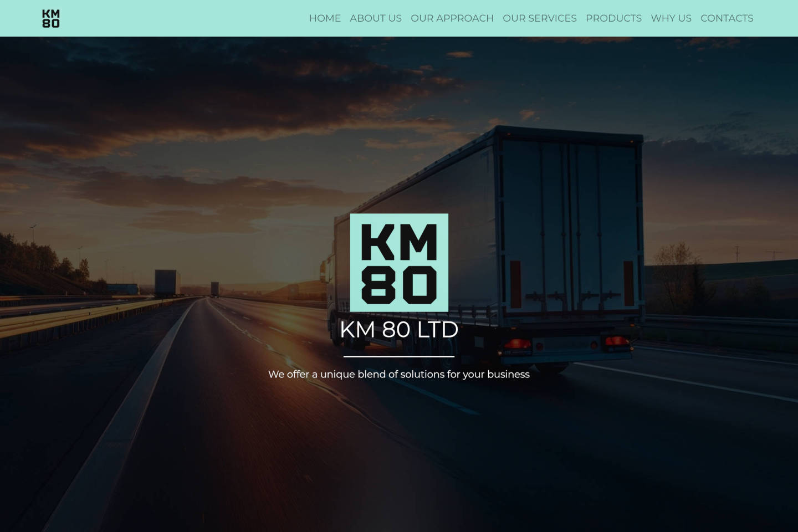Click the KM text inside the logo badge
798x532 pixels.
[x=399, y=243]
